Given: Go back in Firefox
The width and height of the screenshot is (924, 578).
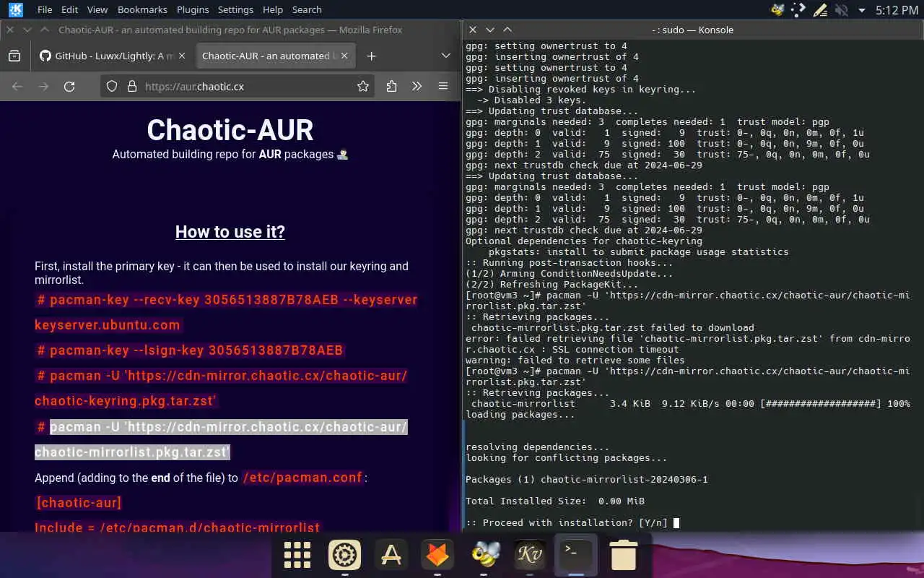Looking at the screenshot, I should (17, 86).
